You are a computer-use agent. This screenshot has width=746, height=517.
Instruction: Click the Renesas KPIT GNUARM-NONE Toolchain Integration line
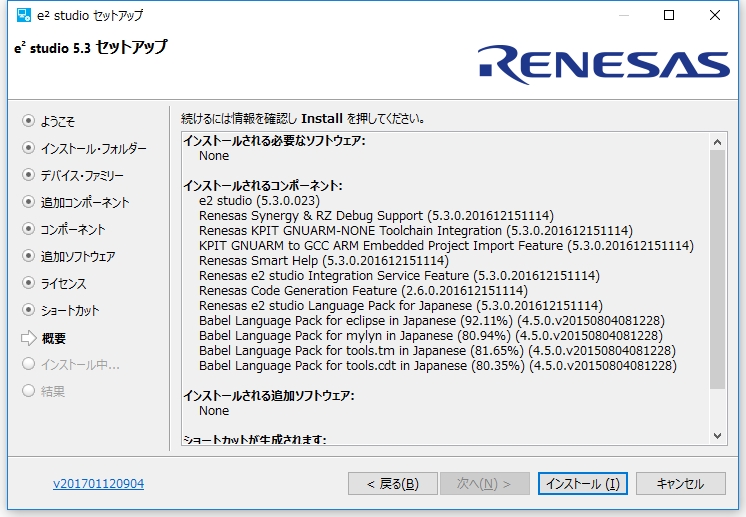(416, 231)
